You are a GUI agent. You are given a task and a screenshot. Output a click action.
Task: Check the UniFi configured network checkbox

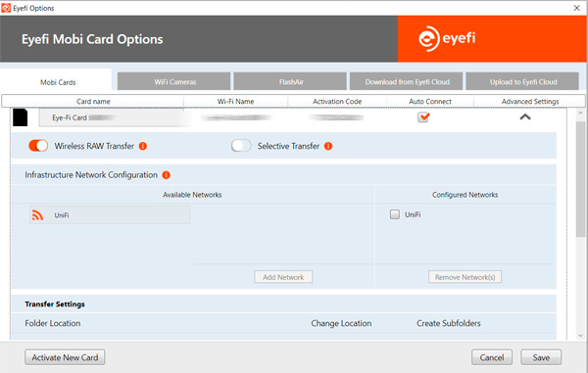[x=395, y=214]
